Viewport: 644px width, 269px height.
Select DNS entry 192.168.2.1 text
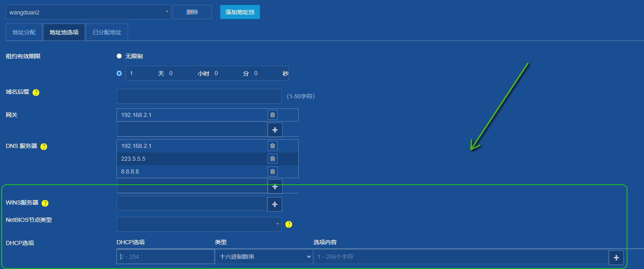(x=136, y=146)
